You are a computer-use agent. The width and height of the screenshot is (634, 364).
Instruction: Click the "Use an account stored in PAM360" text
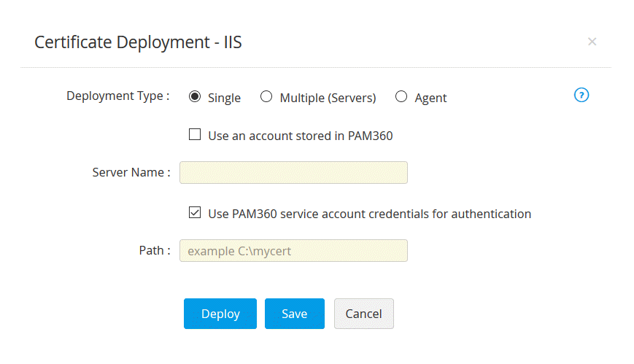click(301, 135)
